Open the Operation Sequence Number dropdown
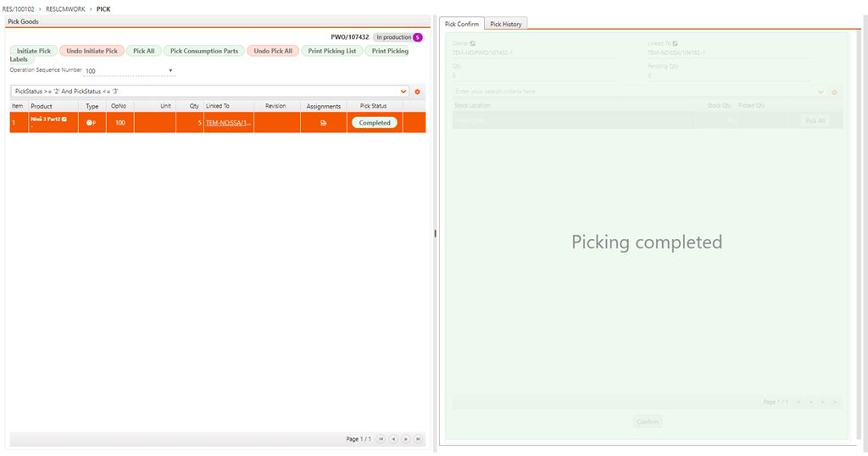The image size is (868, 456). click(170, 71)
